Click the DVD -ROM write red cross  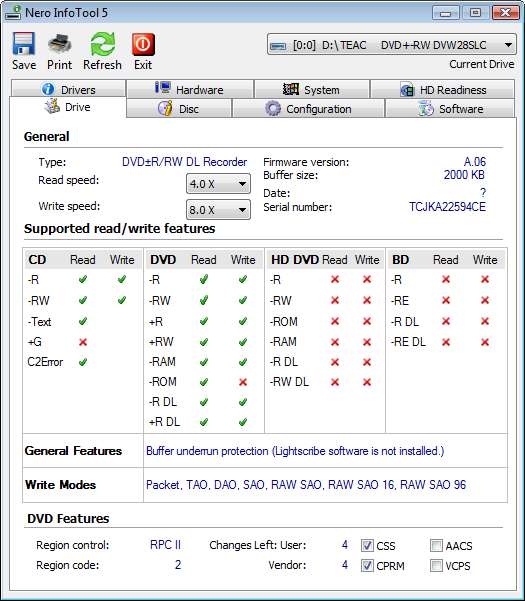pos(243,382)
